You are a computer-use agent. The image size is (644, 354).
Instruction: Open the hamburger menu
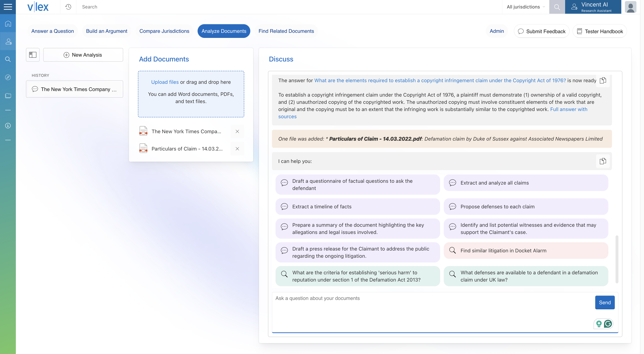click(8, 7)
